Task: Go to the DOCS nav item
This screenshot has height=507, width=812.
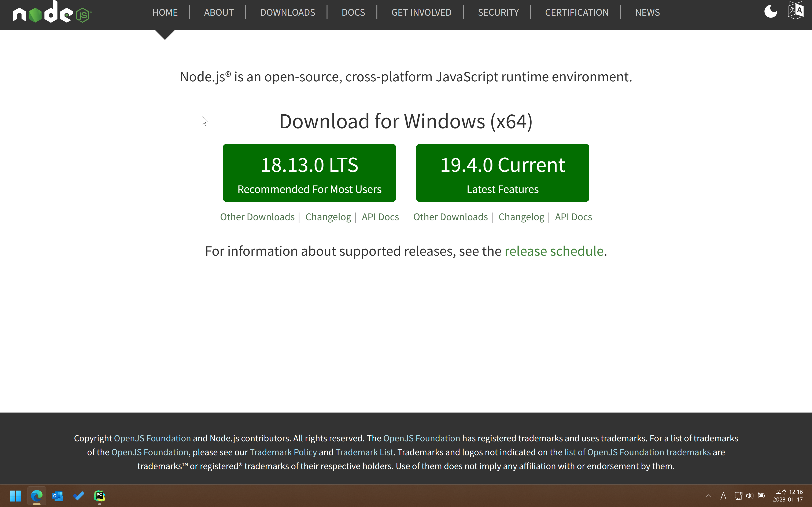Action: coord(353,12)
